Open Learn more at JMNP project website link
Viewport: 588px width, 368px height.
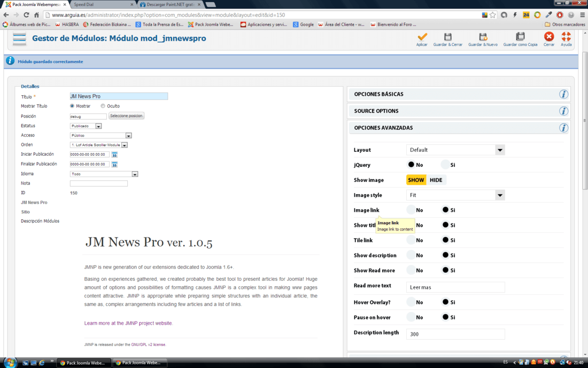pyautogui.click(x=128, y=323)
